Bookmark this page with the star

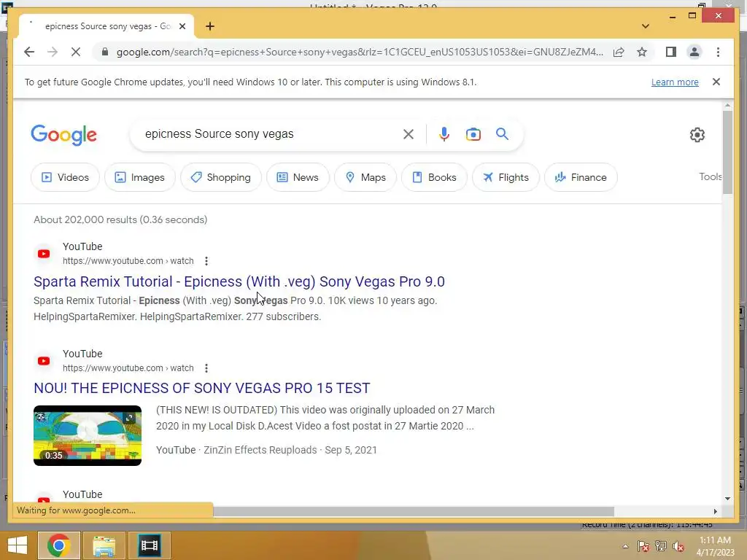(642, 52)
